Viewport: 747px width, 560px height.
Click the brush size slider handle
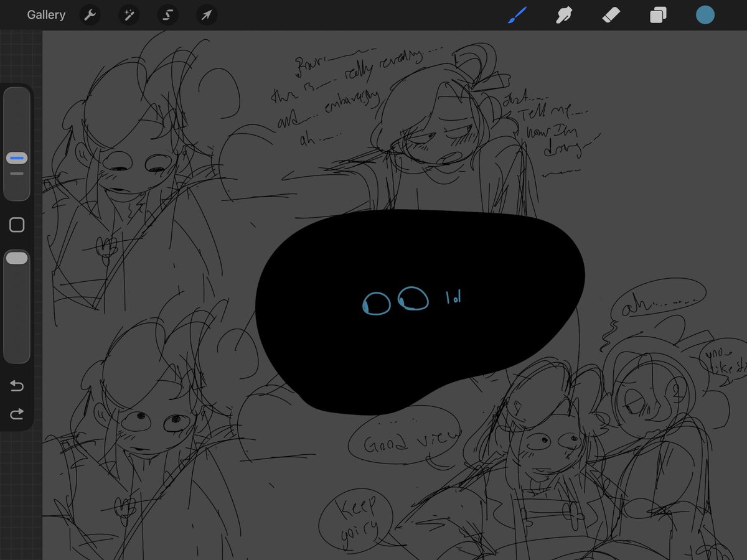[x=17, y=159]
